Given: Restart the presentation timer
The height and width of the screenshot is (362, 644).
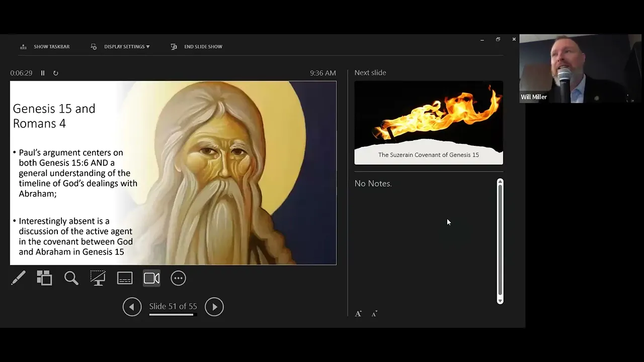Looking at the screenshot, I should point(56,73).
